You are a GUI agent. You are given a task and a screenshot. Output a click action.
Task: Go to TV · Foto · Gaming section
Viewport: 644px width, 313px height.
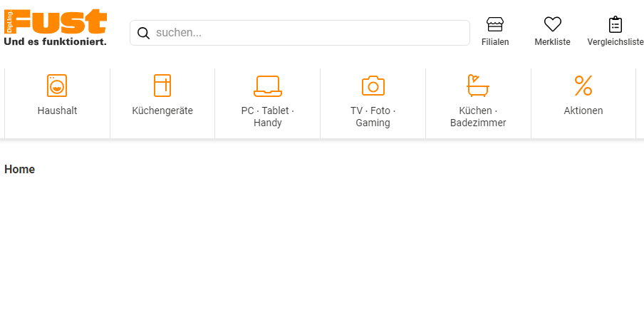click(373, 116)
